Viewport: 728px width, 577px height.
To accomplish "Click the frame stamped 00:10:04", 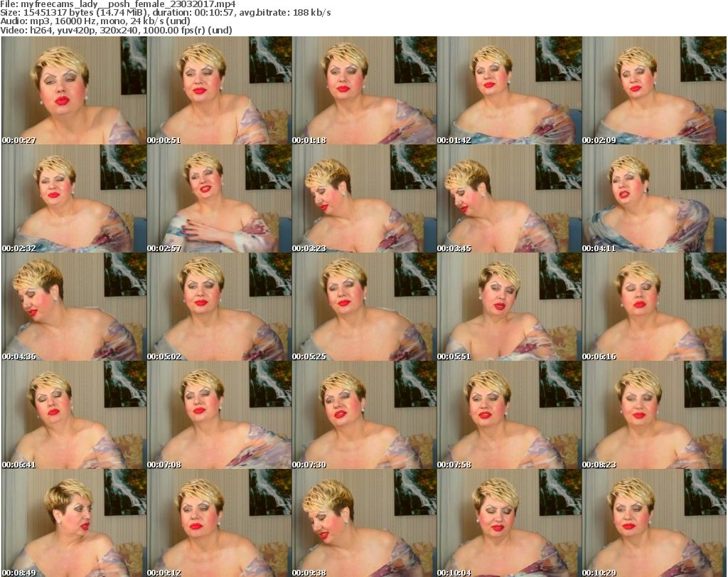I will pos(509,523).
